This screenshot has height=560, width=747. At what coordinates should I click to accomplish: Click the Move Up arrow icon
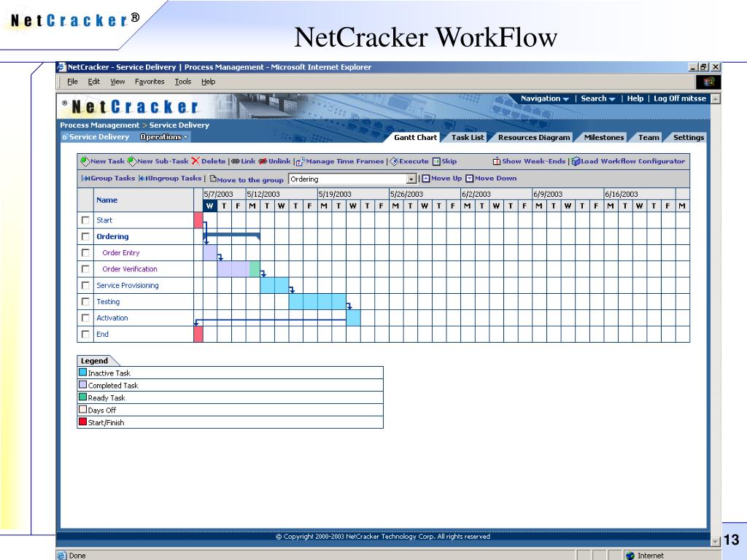click(x=426, y=178)
